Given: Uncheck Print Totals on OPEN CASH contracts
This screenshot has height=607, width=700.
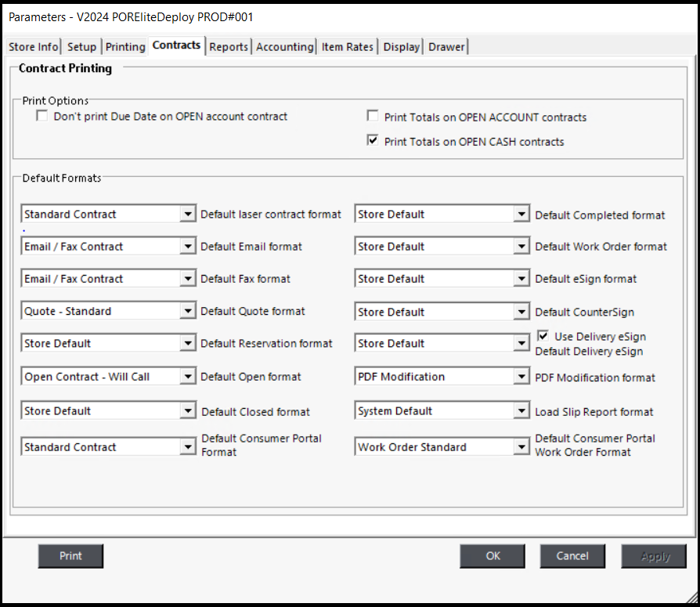Looking at the screenshot, I should pyautogui.click(x=373, y=142).
